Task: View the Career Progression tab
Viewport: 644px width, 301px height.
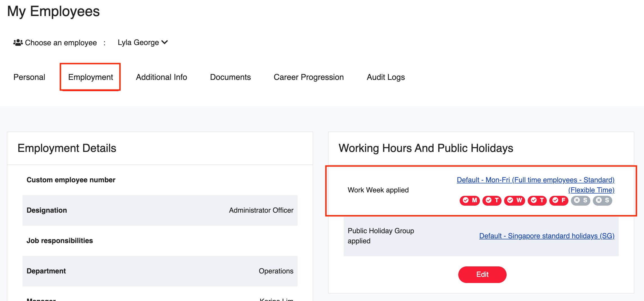Action: (309, 77)
